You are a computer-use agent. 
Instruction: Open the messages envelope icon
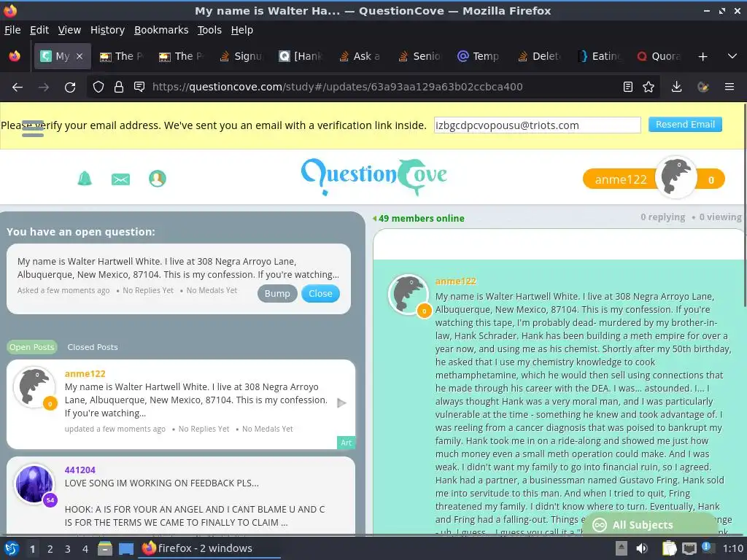120,179
